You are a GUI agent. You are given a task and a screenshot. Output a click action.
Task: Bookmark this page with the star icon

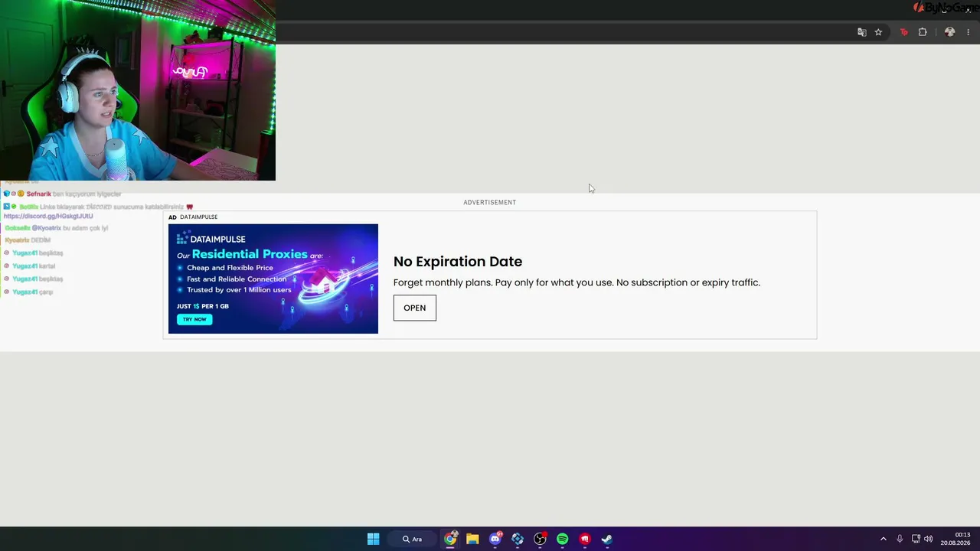pyautogui.click(x=878, y=32)
